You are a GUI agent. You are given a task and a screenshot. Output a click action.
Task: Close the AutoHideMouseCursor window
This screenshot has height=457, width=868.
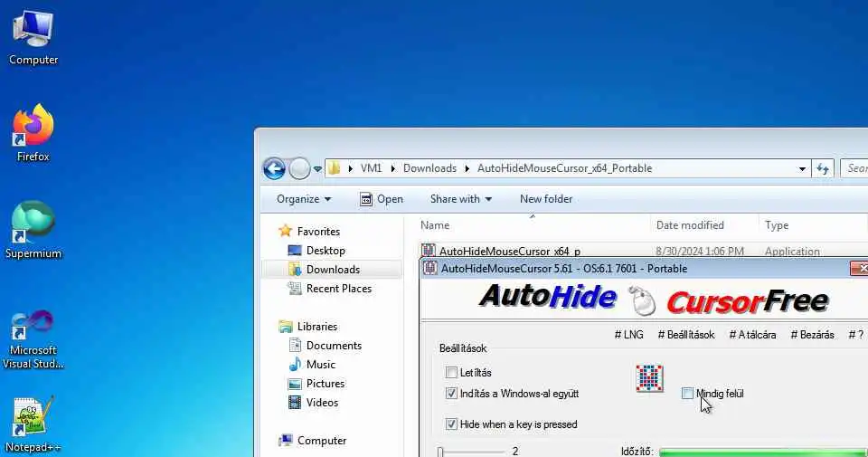click(x=860, y=268)
